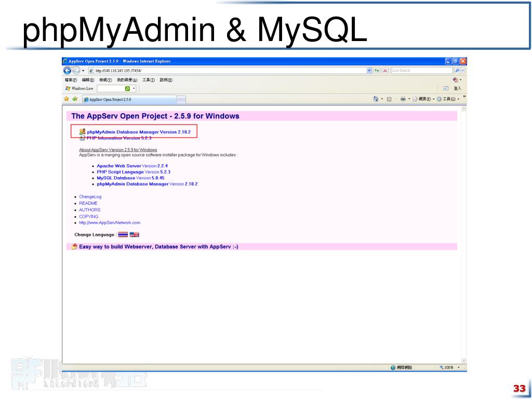Click the address bar URL field
Viewport: 532px width, 399px height.
tap(227, 71)
